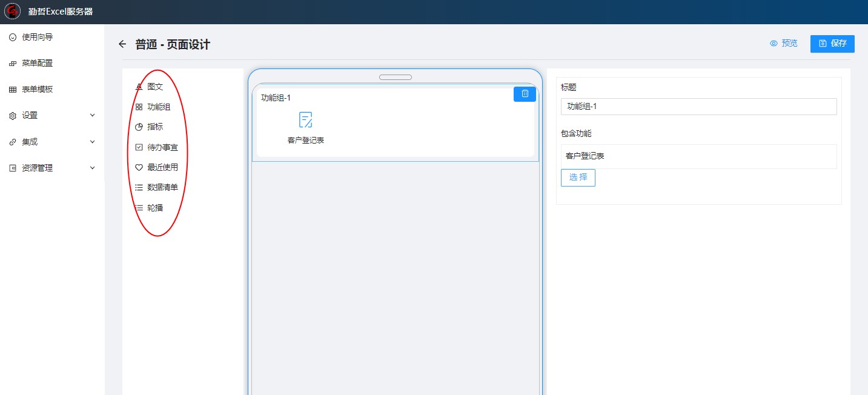Open 使用向导 in the sidebar
The width and height of the screenshot is (868, 395).
click(x=37, y=37)
